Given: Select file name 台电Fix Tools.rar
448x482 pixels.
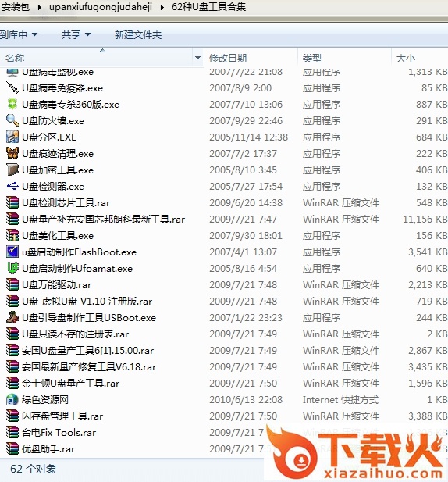Looking at the screenshot, I should point(59,433).
